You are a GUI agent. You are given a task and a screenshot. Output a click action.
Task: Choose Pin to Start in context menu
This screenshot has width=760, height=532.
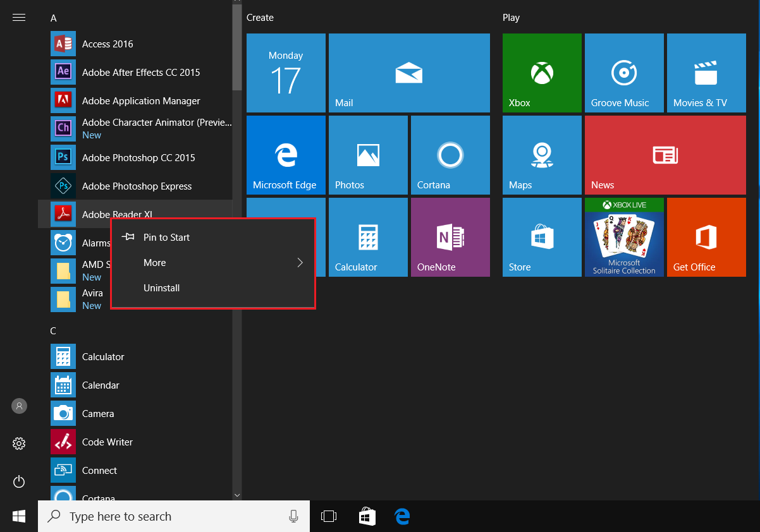[213, 237]
